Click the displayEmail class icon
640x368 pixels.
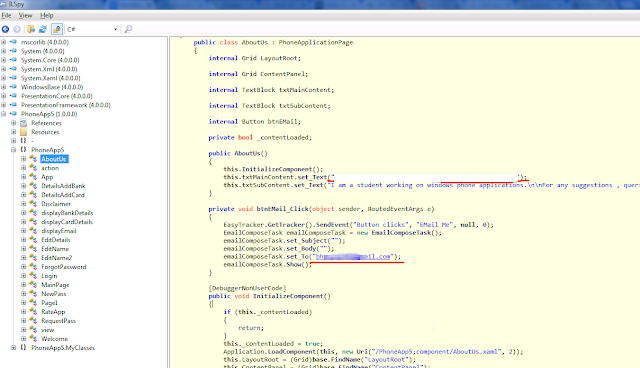(x=33, y=231)
